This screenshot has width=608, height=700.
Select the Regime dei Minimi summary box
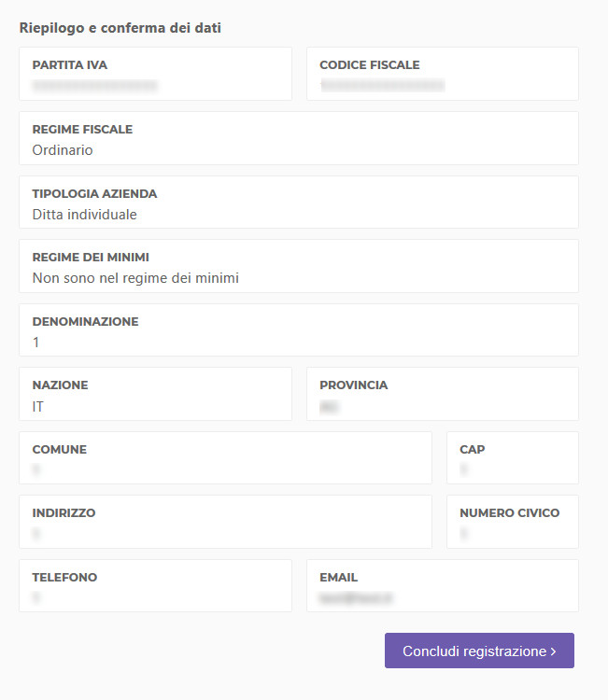(x=299, y=266)
